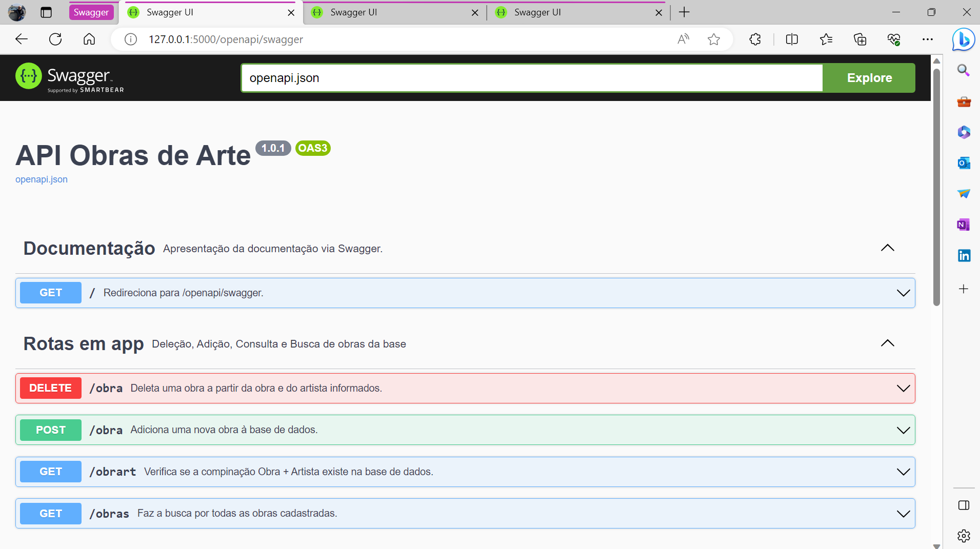Click the browser address bar URL
The height and width of the screenshot is (549, 980).
(x=226, y=39)
